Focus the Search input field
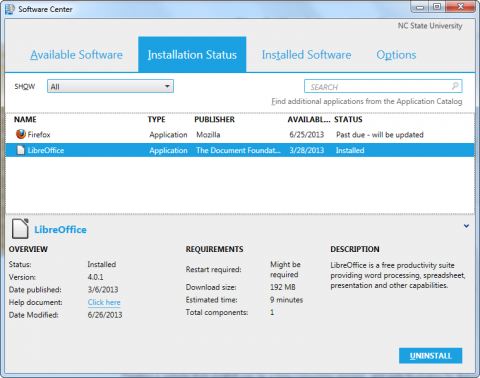 pyautogui.click(x=383, y=86)
